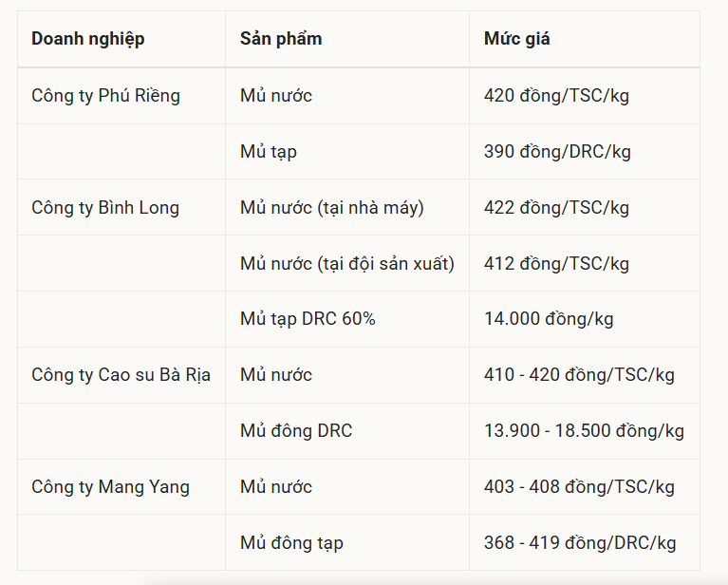728x585 pixels.
Task: Select the "Công ty Bình Long" cell
Action: click(105, 208)
